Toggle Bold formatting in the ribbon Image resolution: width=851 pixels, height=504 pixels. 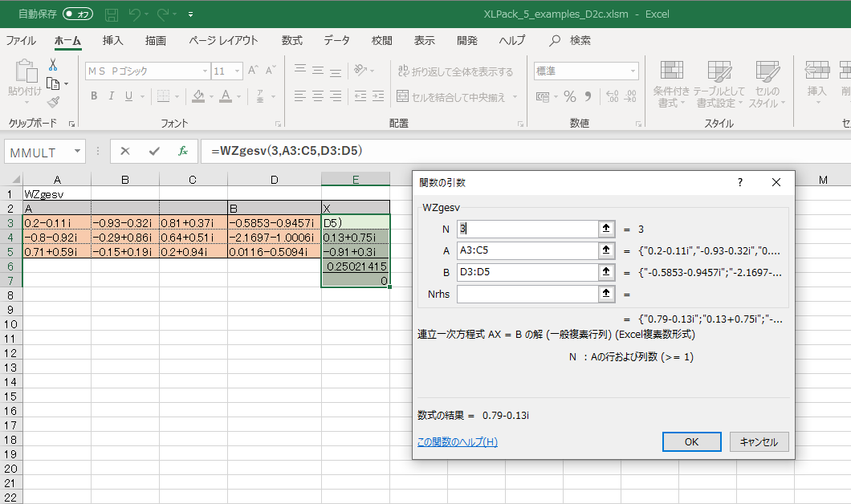[x=93, y=96]
